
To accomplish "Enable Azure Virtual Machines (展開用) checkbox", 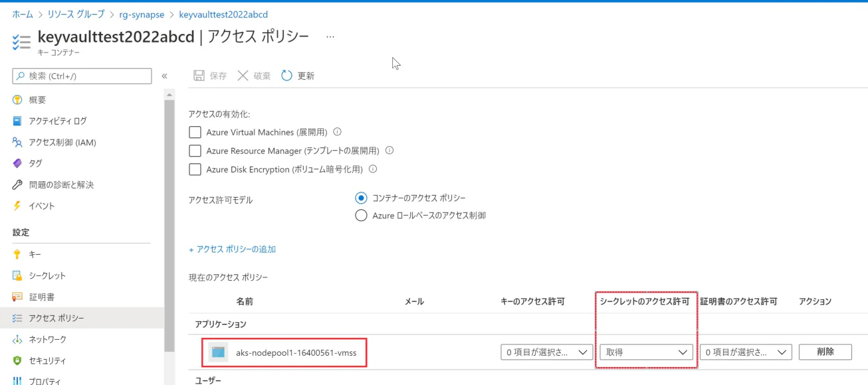I will (x=195, y=133).
